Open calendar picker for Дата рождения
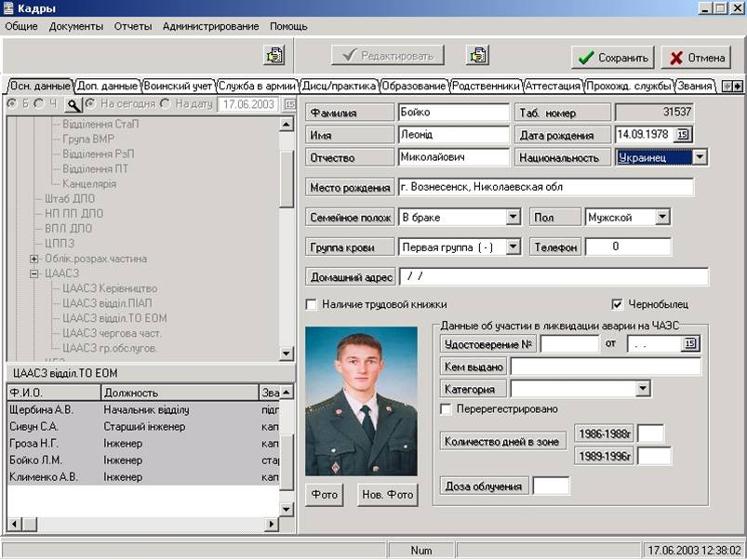 click(684, 135)
